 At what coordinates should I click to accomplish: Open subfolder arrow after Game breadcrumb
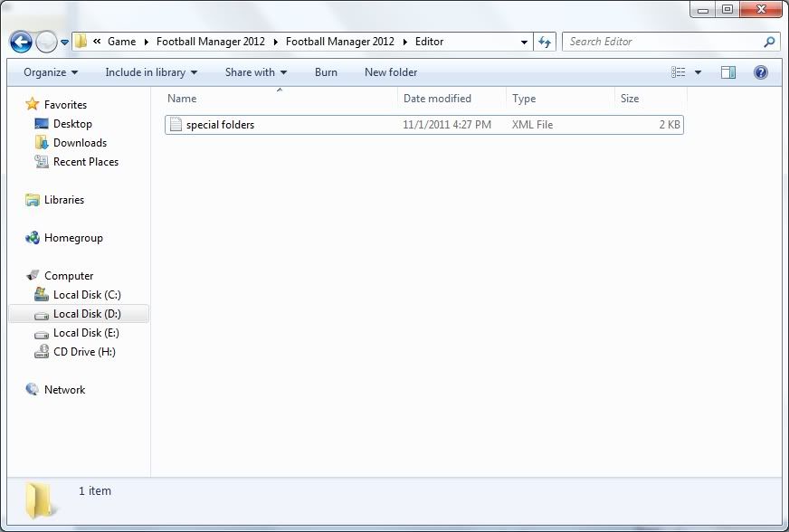[x=146, y=42]
